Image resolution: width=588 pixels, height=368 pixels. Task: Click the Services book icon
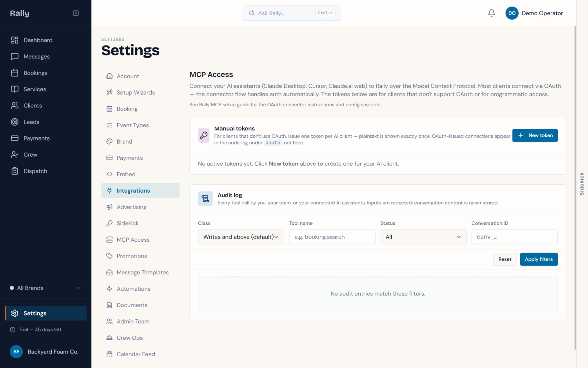(x=15, y=89)
